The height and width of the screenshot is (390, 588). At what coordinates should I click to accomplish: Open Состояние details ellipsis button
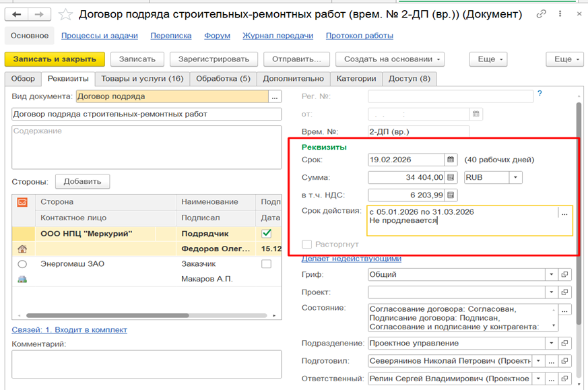(x=564, y=310)
